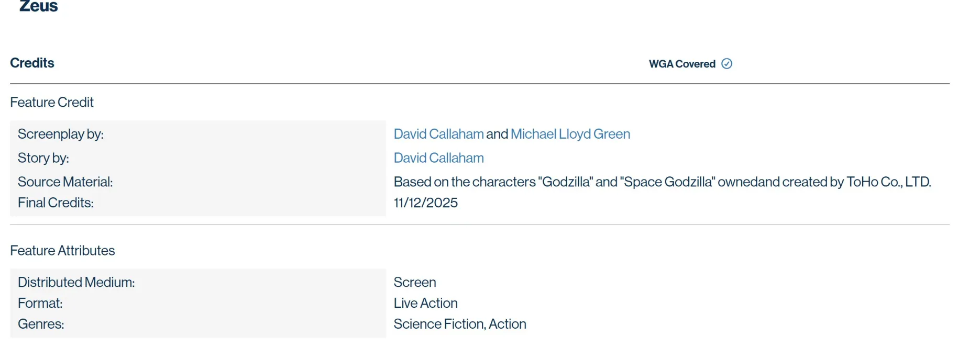The image size is (980, 358).
Task: Click the "Final Credits:" label
Action: 56,203
